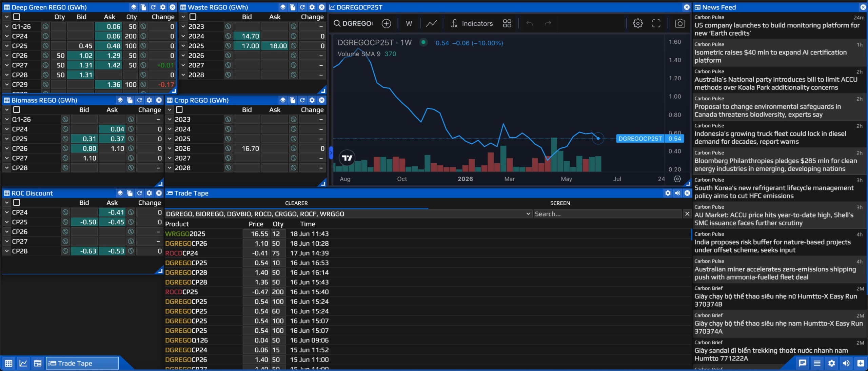Open Deep Green REGO panel settings gear
Screen dimensions: 868x371
tap(163, 7)
